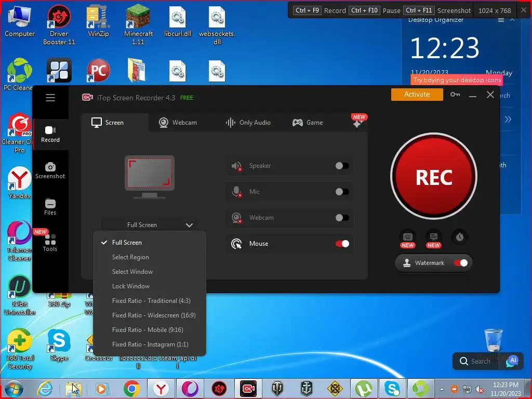Expand the Desktop Organizer double chevron
The width and height of the screenshot is (532, 399).
tap(508, 119)
